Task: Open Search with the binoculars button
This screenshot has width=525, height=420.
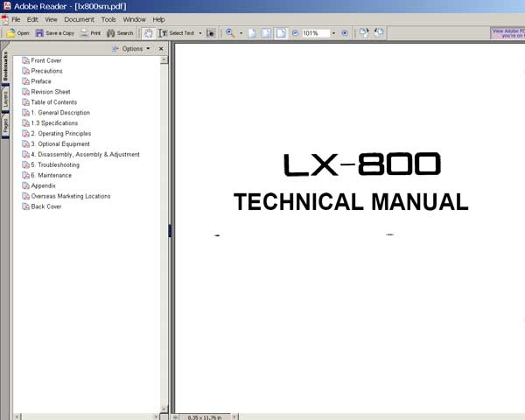Action: (x=120, y=33)
